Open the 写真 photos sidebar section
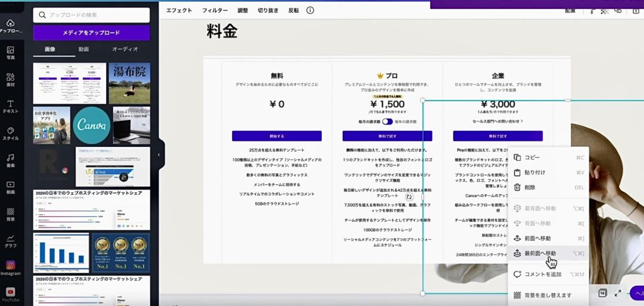The height and width of the screenshot is (306, 644). pyautogui.click(x=11, y=53)
